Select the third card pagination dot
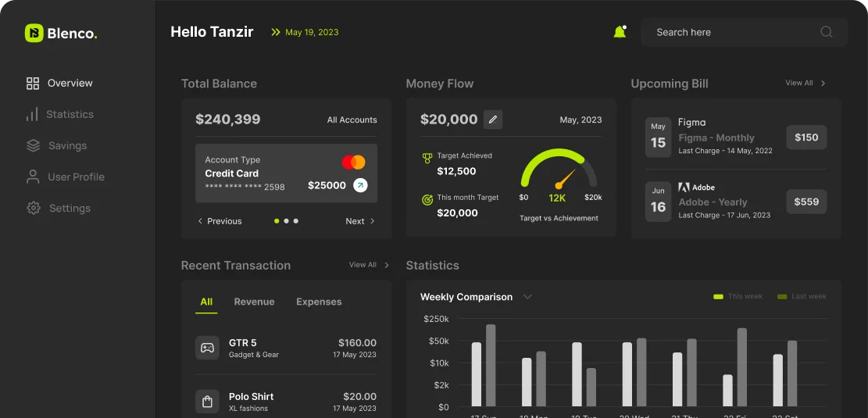 (x=296, y=221)
